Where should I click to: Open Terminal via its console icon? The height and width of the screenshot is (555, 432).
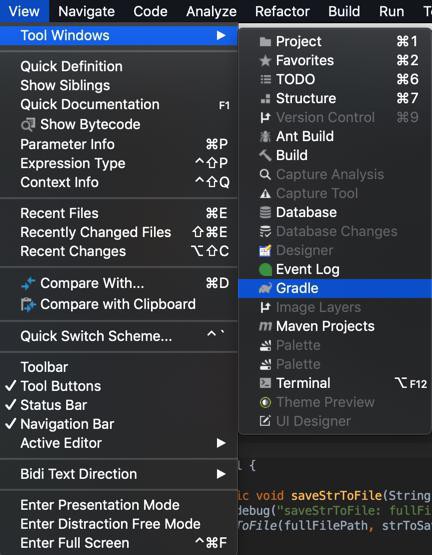[x=265, y=383]
